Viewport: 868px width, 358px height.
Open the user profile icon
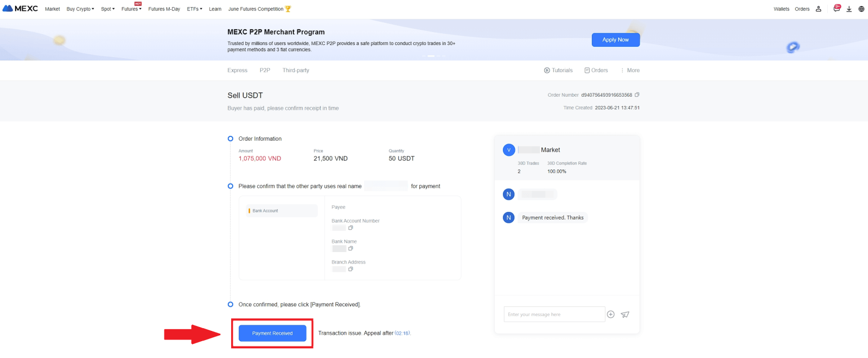tap(819, 9)
